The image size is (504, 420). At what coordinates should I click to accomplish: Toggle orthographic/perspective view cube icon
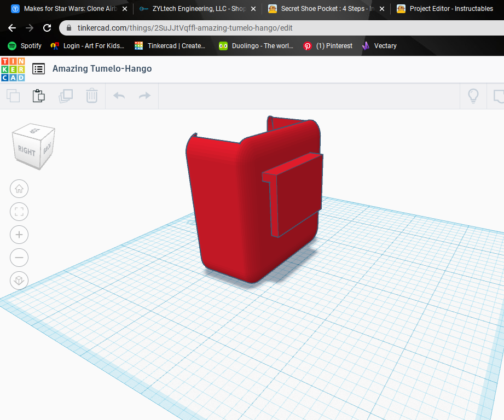point(19,281)
